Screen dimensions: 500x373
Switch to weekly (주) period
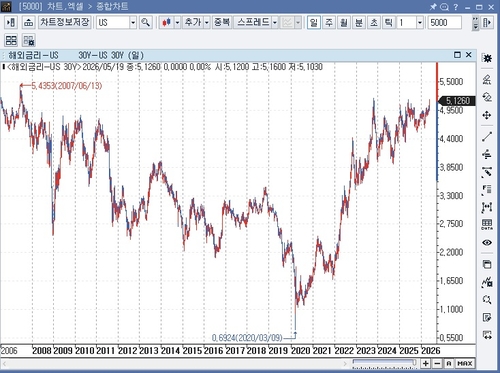329,23
